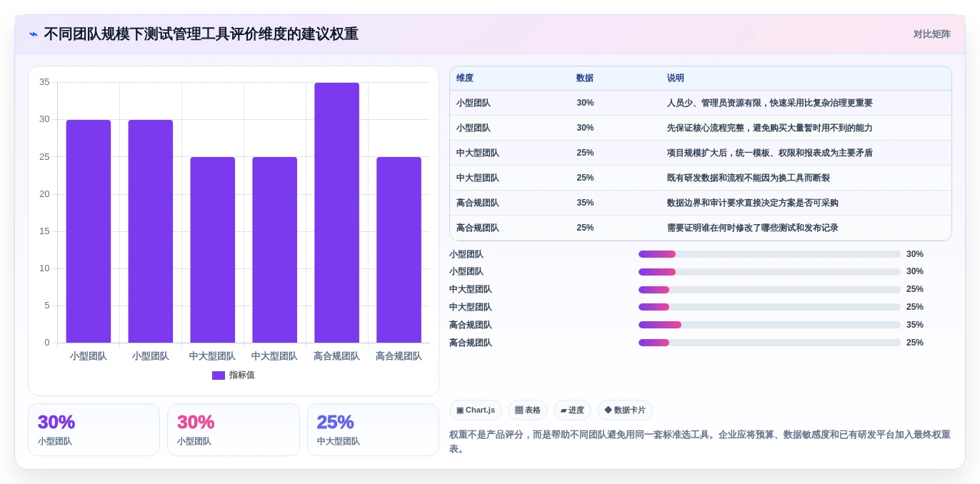Click the purple 指标值 legend swatch
This screenshot has height=484, width=980.
click(219, 375)
